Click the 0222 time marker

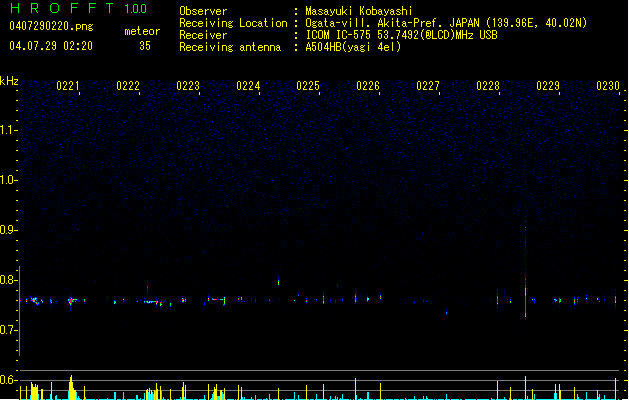click(x=128, y=86)
